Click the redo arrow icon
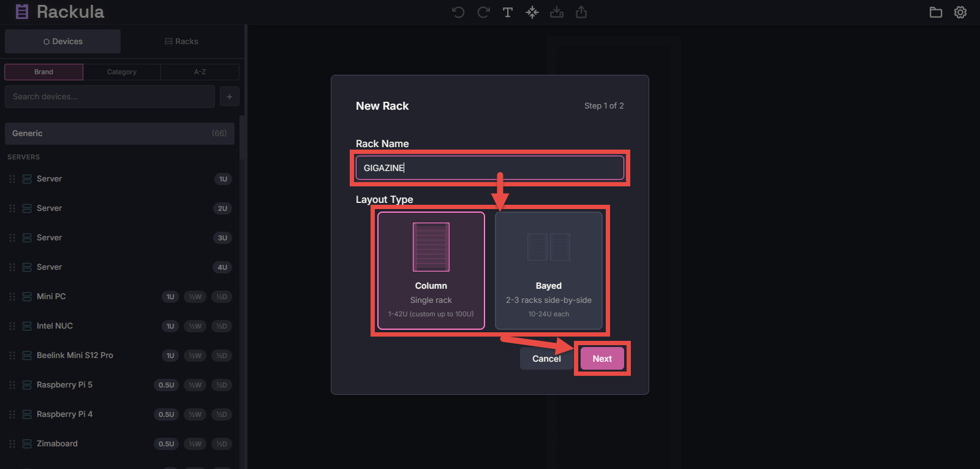 pos(483,12)
